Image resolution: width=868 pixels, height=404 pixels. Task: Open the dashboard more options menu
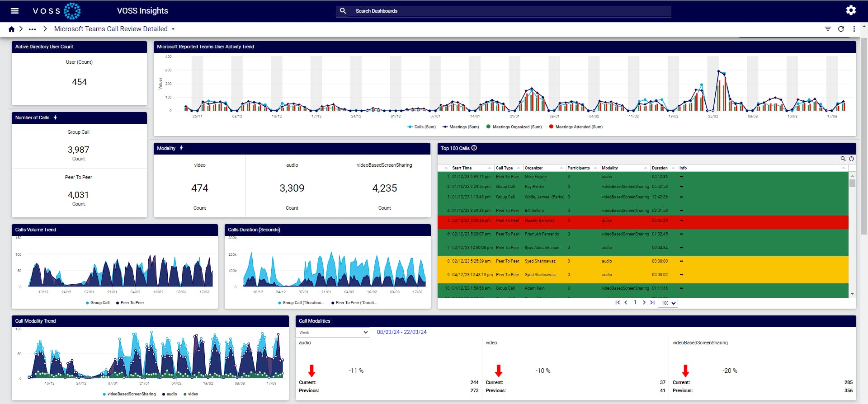854,29
